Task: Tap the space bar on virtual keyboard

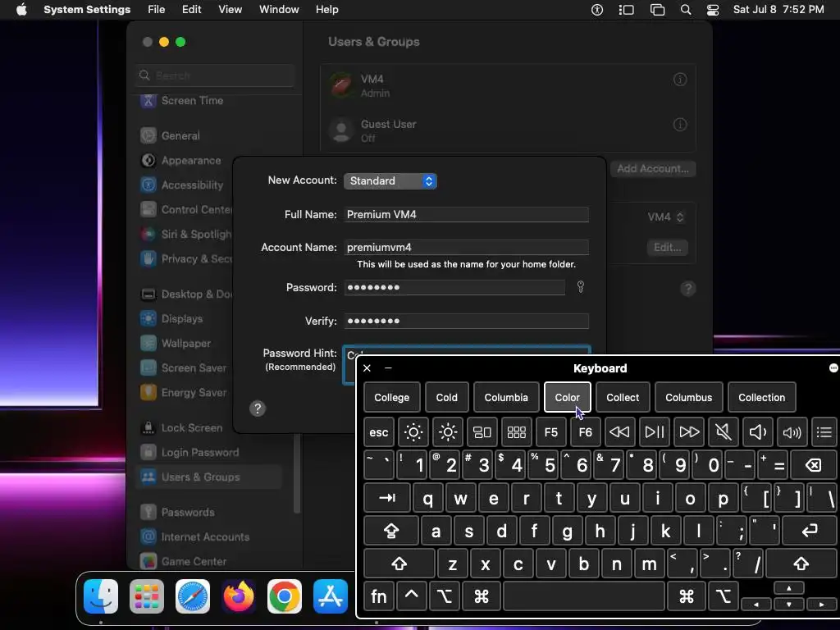Action: (x=584, y=596)
